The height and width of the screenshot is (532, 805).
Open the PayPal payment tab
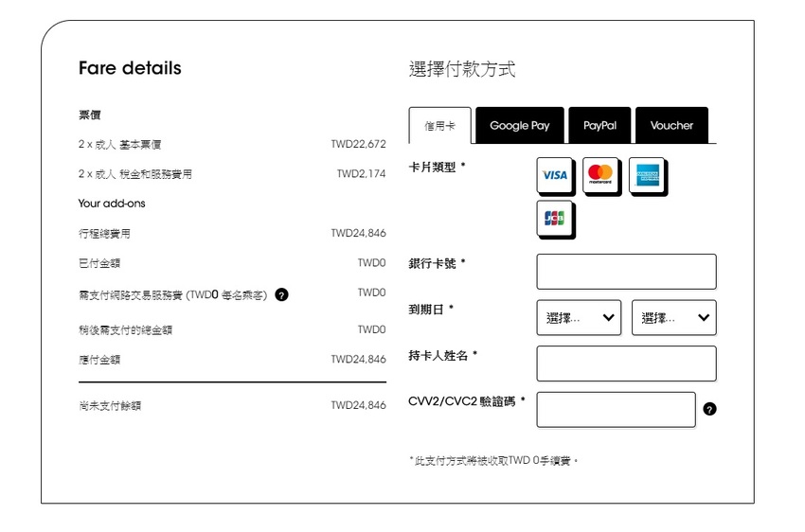[x=599, y=126]
